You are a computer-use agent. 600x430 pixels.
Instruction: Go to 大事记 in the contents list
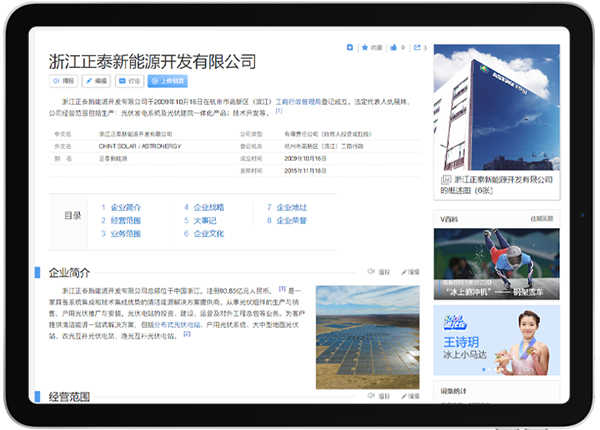[204, 221]
